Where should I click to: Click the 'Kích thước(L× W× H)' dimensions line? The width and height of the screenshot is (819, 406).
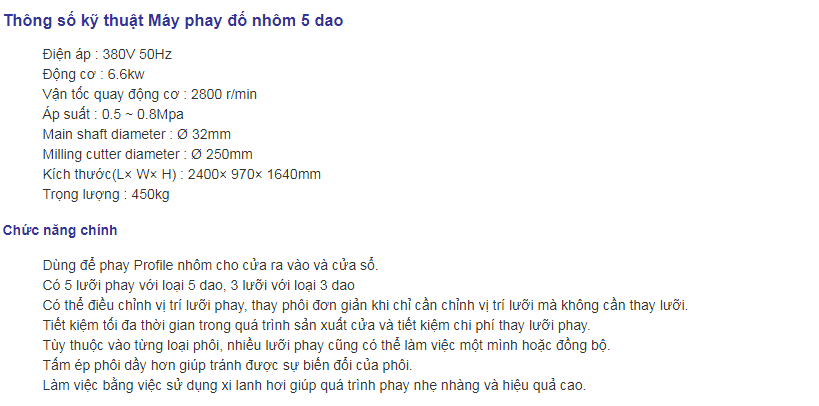182,175
